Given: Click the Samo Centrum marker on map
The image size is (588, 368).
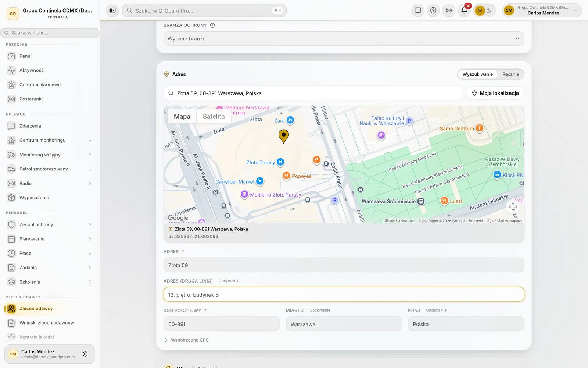Looking at the screenshot, I should (x=479, y=128).
